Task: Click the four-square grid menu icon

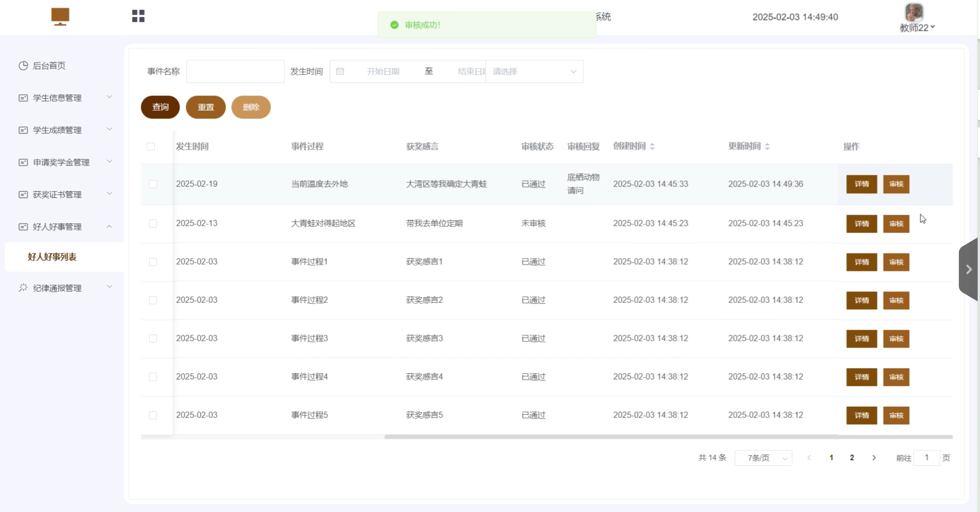Action: pyautogui.click(x=138, y=16)
